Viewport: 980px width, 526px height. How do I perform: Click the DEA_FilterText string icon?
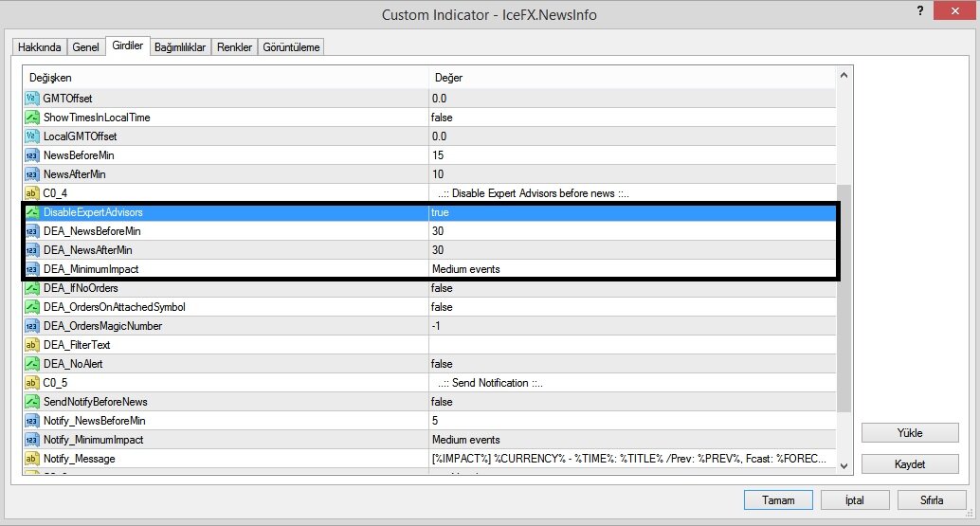[x=32, y=345]
